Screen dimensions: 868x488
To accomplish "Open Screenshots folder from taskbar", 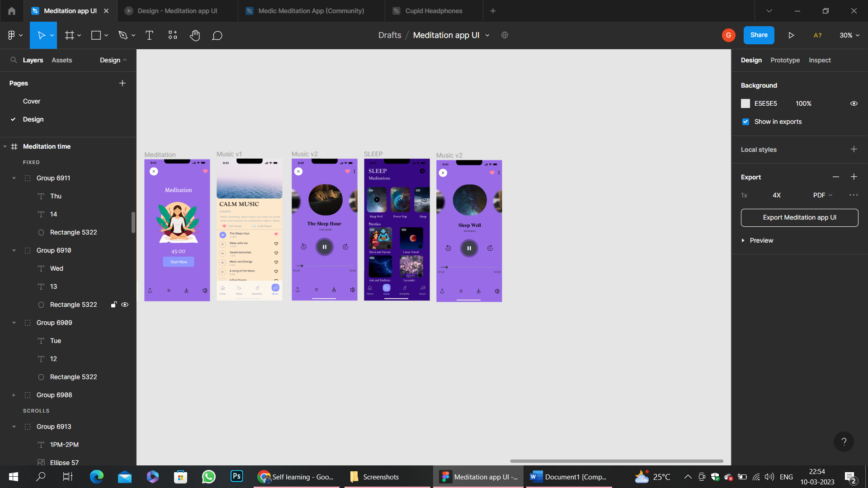I will [387, 477].
